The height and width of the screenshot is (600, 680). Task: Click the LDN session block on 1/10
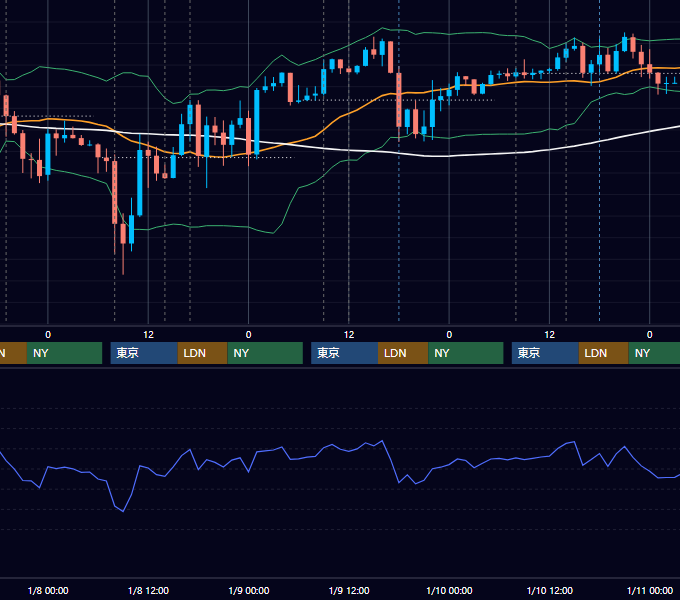click(604, 353)
